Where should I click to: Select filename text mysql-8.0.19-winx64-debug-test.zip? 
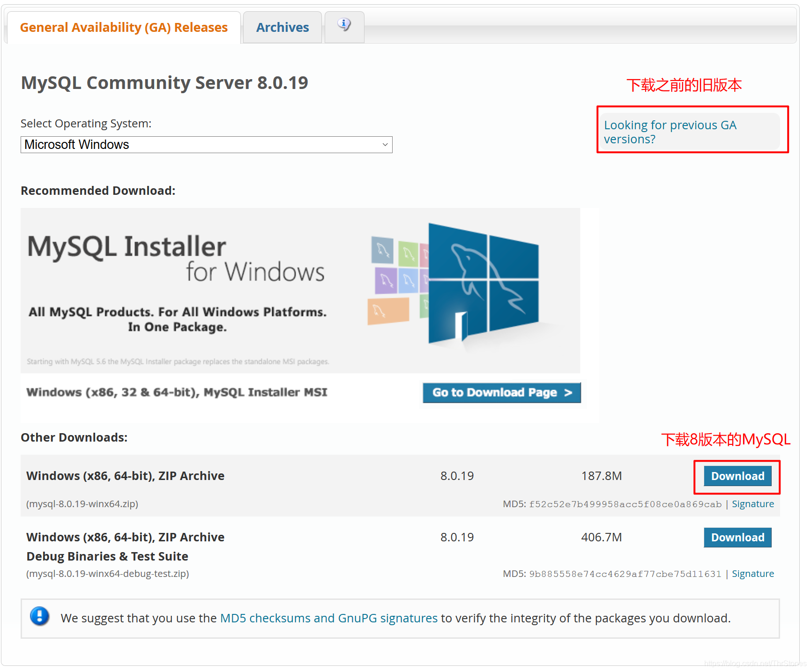[x=108, y=574]
